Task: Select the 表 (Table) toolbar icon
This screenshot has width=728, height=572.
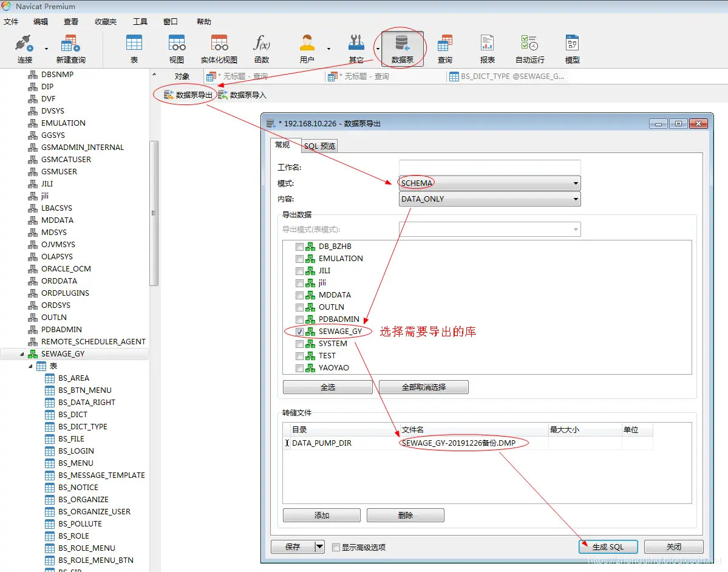Action: coord(134,49)
